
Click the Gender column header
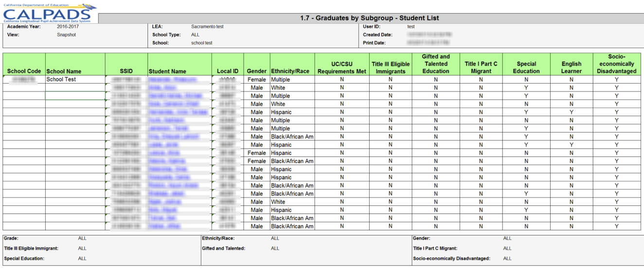tap(256, 71)
